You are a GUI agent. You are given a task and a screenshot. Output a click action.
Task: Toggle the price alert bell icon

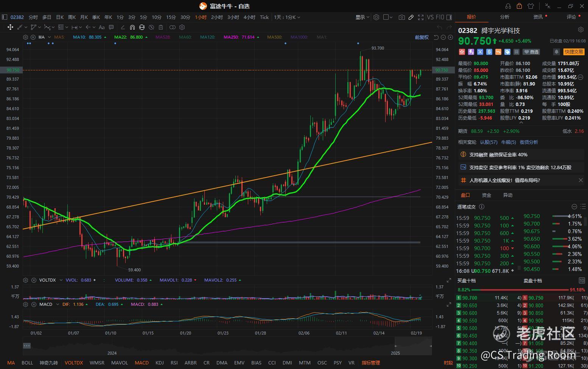(x=557, y=52)
